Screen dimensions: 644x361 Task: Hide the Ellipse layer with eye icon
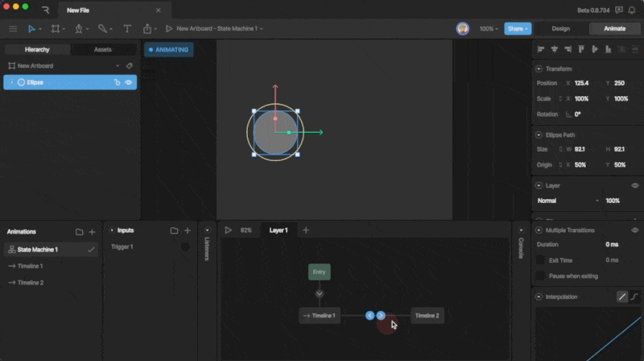[x=129, y=82]
